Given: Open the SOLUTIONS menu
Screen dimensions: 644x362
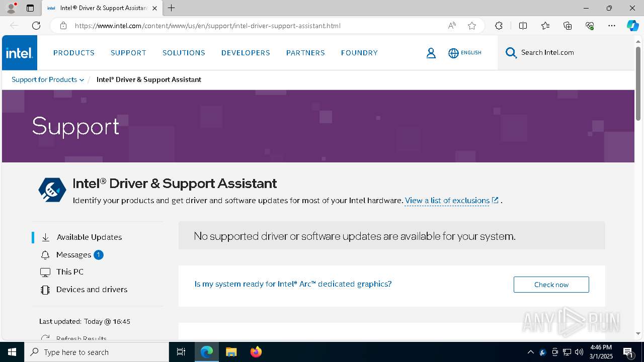Looking at the screenshot, I should [184, 53].
